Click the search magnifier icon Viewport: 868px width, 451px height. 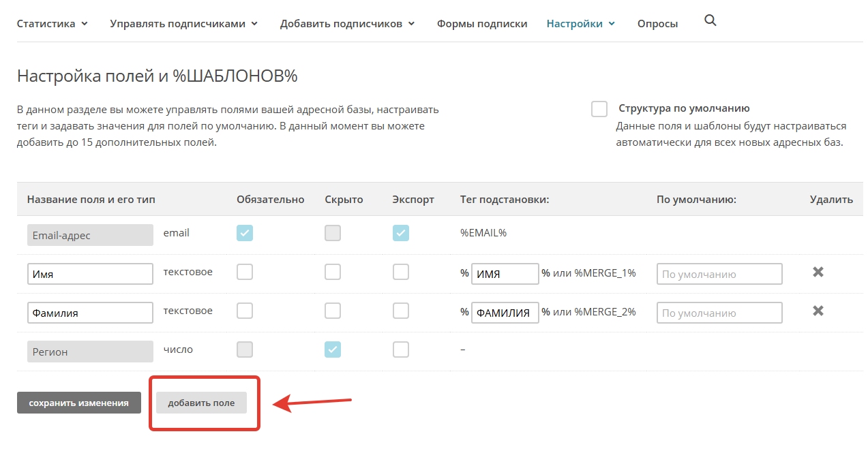(710, 21)
